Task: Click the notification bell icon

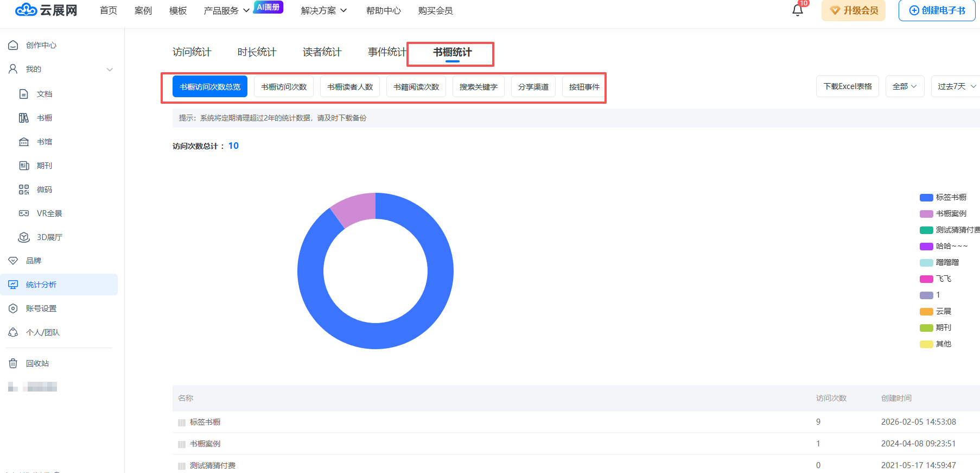Action: (x=797, y=10)
